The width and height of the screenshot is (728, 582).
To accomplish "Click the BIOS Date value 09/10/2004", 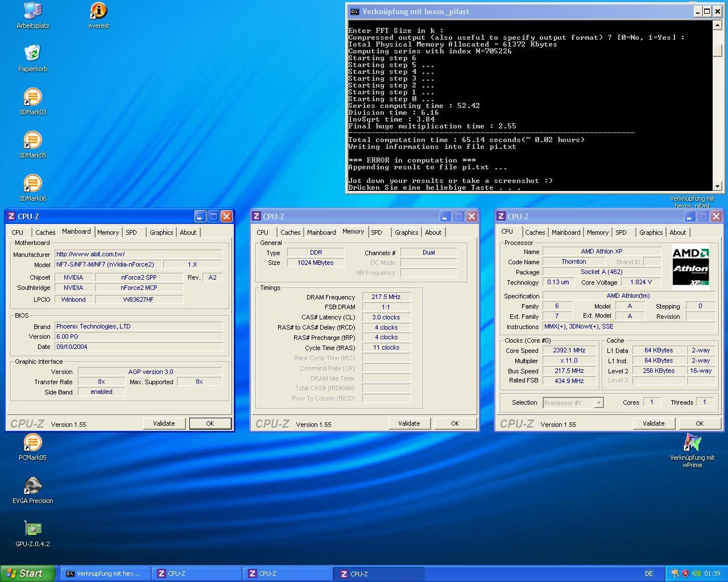I will (x=138, y=347).
